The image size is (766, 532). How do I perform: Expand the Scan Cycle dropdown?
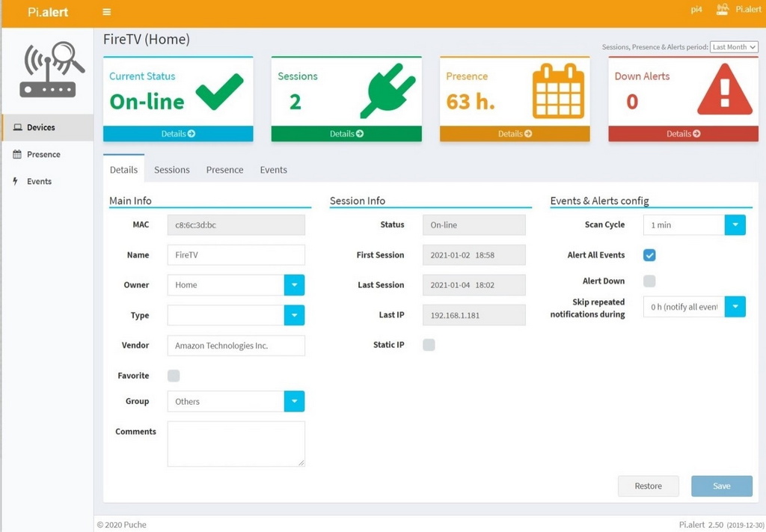tap(735, 224)
